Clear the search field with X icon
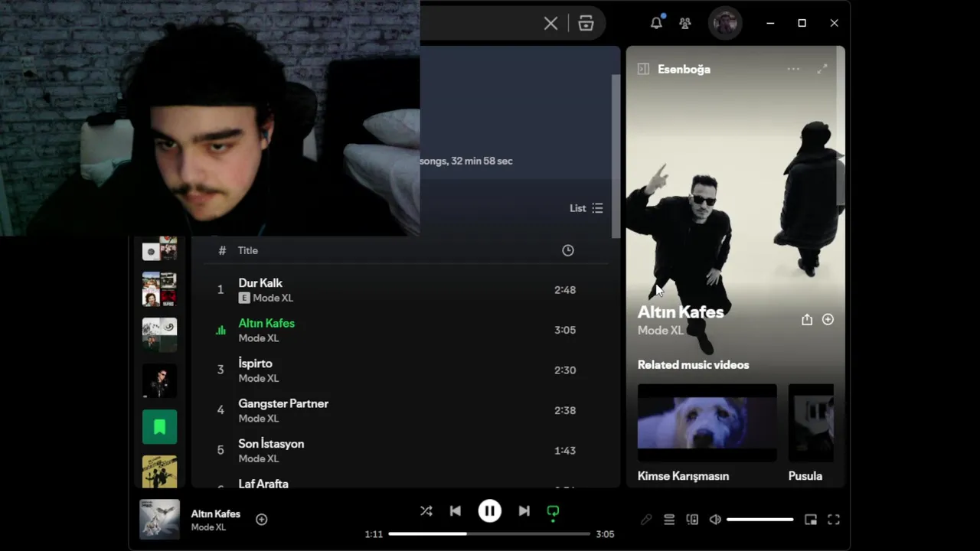 (x=550, y=23)
